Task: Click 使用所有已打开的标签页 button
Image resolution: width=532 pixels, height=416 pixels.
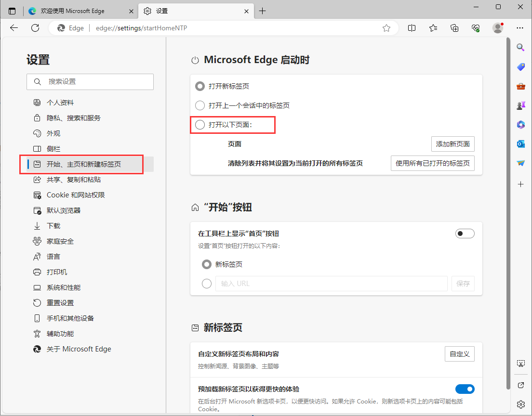Action: (x=433, y=163)
